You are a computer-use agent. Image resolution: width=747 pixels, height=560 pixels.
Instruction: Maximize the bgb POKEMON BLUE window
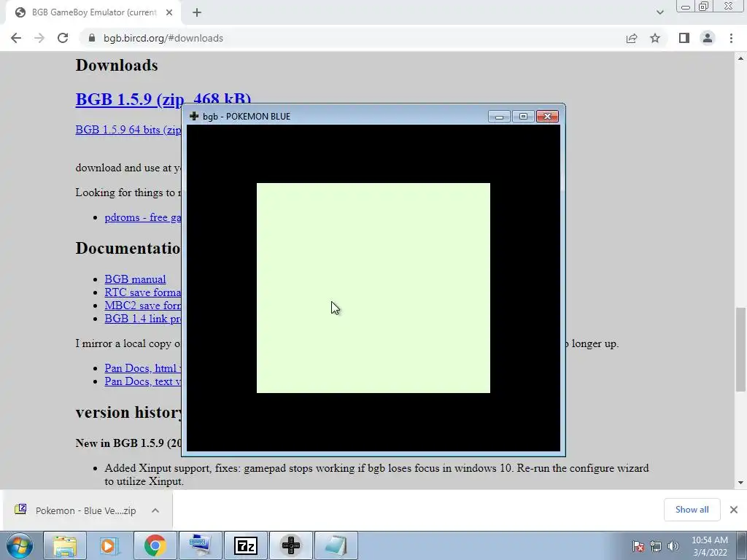[x=523, y=116]
